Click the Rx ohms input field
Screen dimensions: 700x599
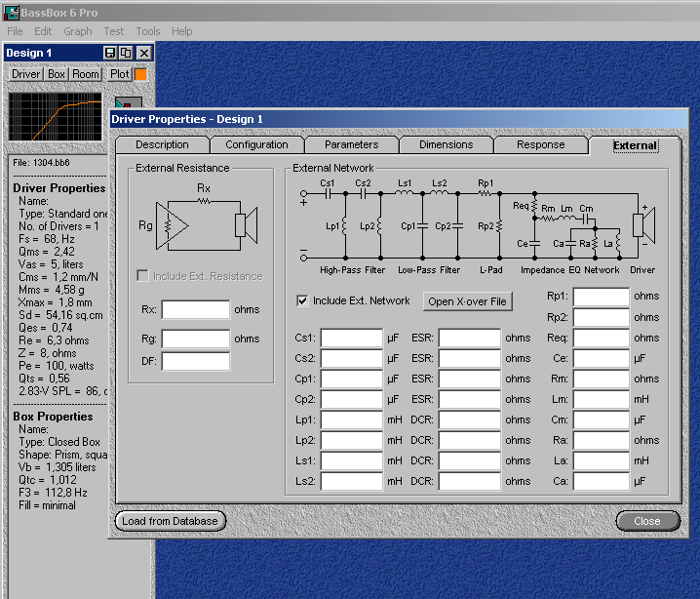pos(196,309)
